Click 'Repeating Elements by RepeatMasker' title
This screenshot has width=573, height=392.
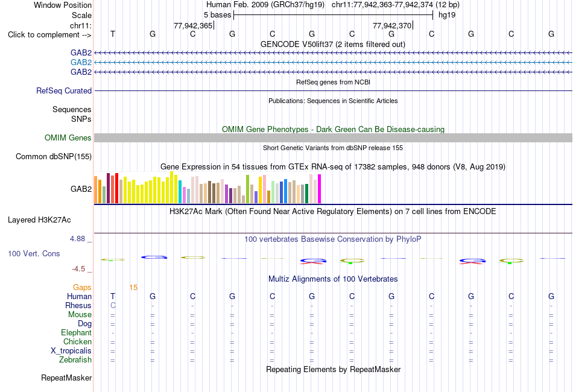click(x=334, y=369)
